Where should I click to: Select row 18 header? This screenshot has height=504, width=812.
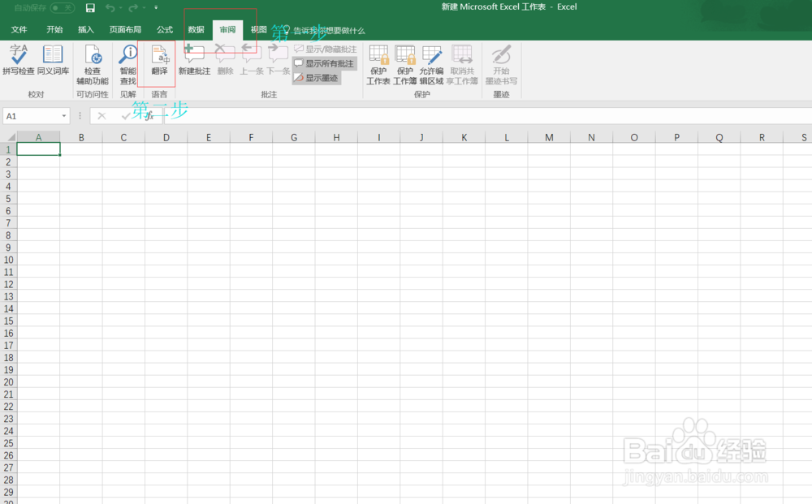tap(8, 358)
